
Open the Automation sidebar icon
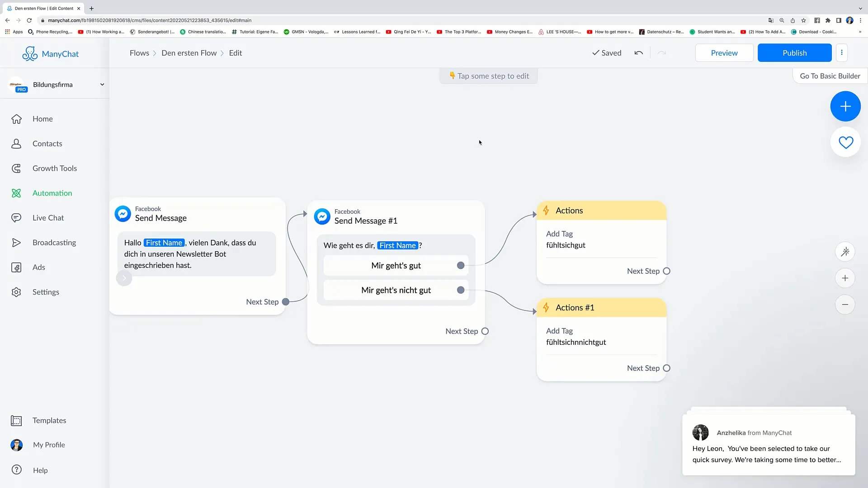click(16, 193)
